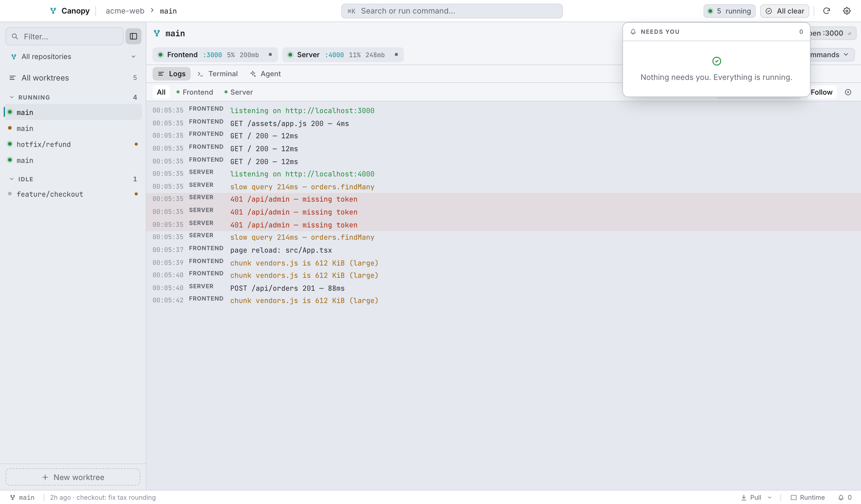Click status bar branch icon
This screenshot has height=504, width=861.
[12, 498]
